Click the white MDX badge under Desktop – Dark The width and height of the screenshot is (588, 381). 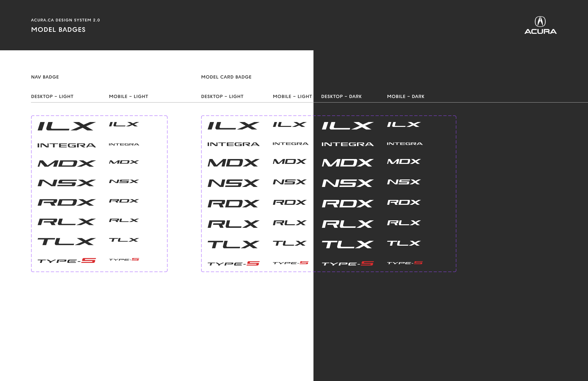point(348,163)
